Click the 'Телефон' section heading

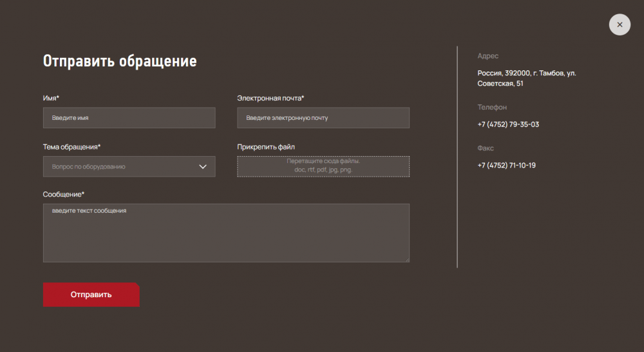point(492,107)
